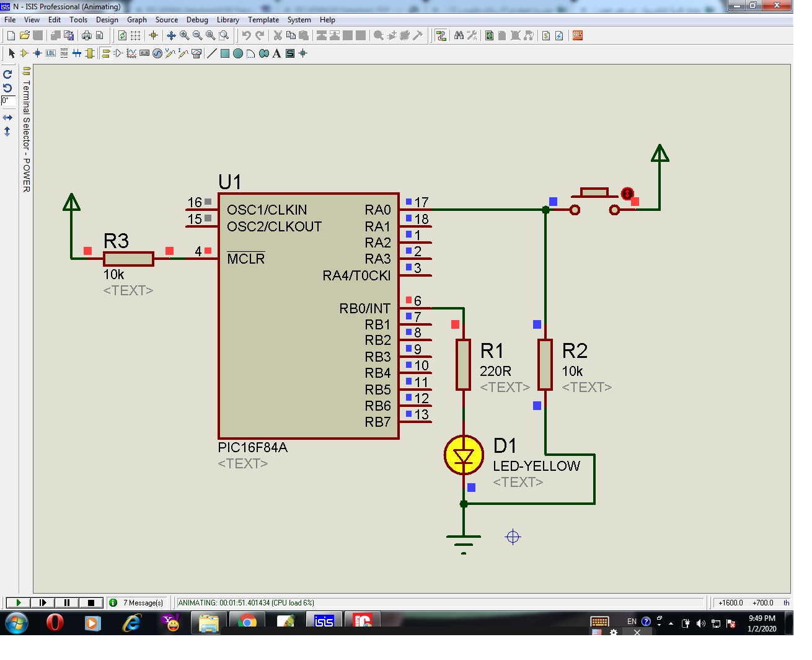Screen dimensions: 812x660
Task: Open the Library menu
Action: [x=227, y=20]
